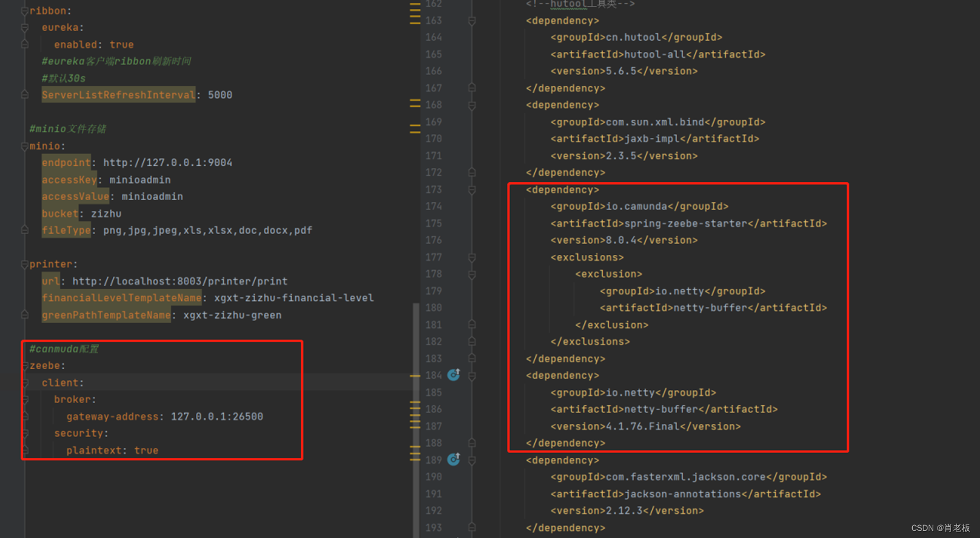
Task: Collapse the exclusion tag at line 178
Action: click(472, 274)
